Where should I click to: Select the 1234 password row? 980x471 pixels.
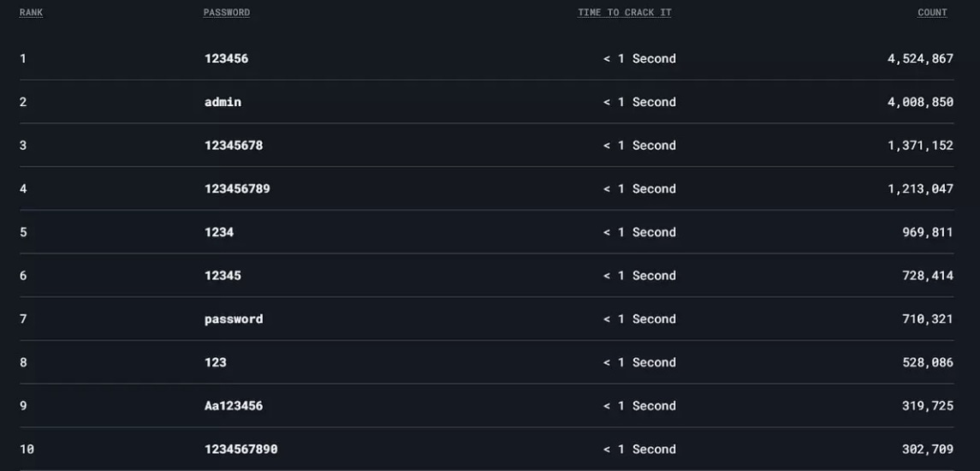tap(486, 232)
